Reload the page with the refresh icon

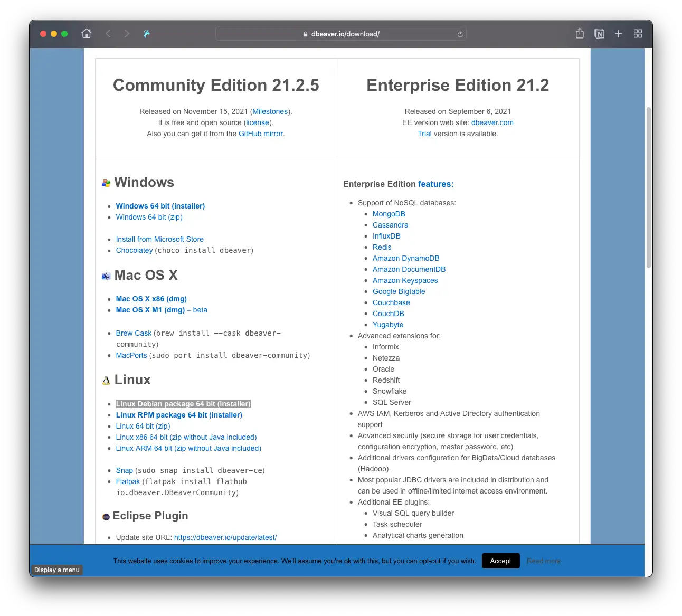(x=460, y=34)
